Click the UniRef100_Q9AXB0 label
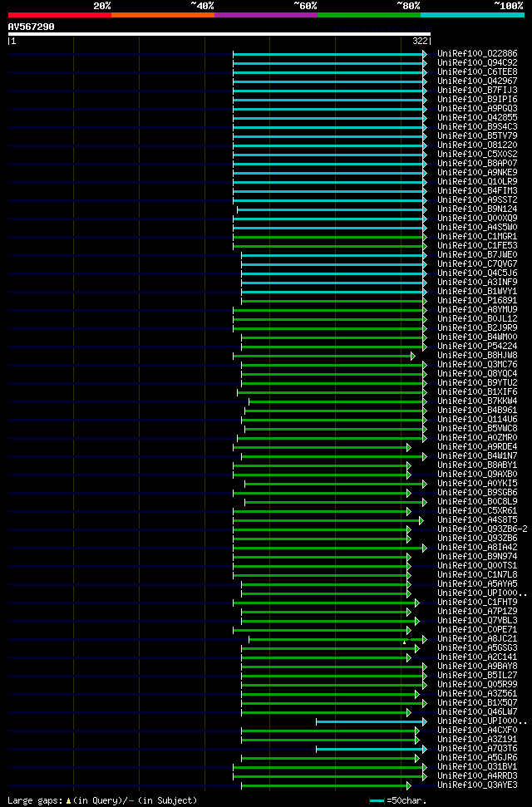Viewport: 532px width, 807px height. [477, 474]
